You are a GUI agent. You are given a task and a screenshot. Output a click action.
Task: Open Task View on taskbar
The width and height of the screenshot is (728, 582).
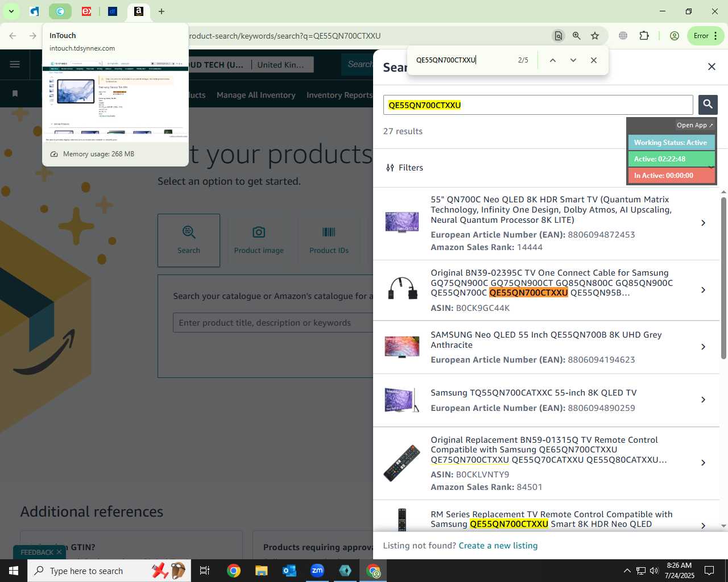coord(205,571)
